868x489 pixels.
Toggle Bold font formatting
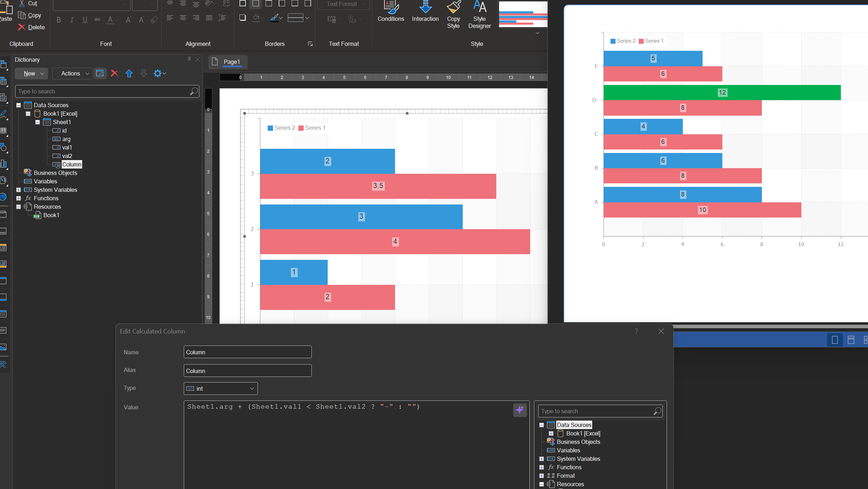pyautogui.click(x=59, y=20)
